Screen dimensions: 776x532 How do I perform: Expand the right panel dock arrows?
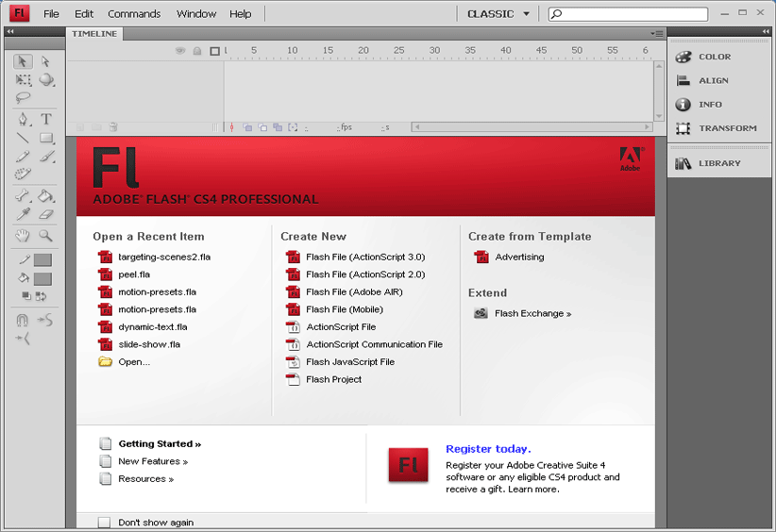tap(767, 32)
